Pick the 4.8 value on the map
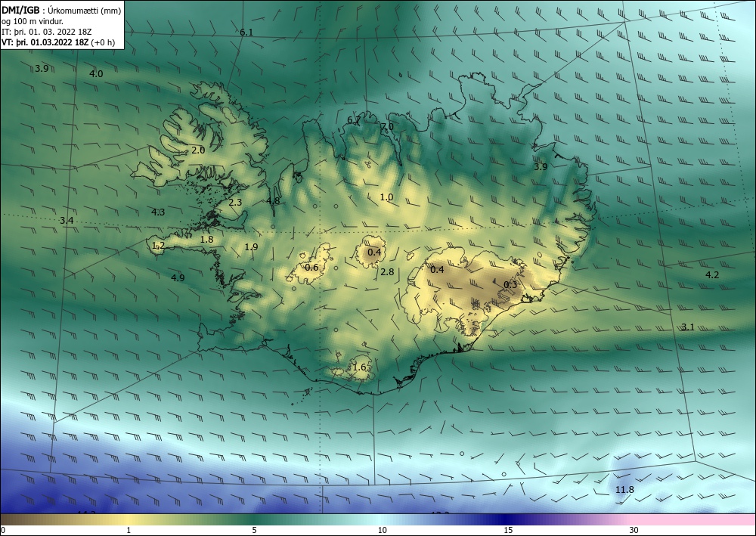756x536 pixels. click(272, 200)
